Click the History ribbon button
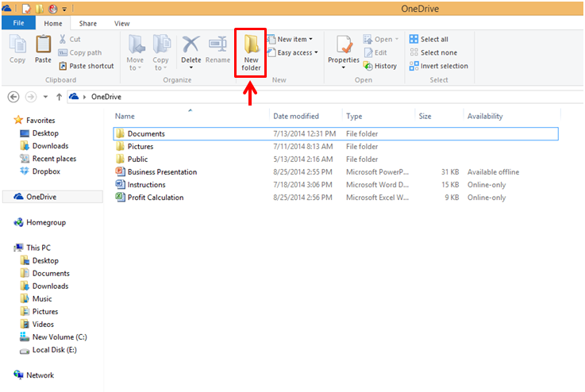 (379, 66)
